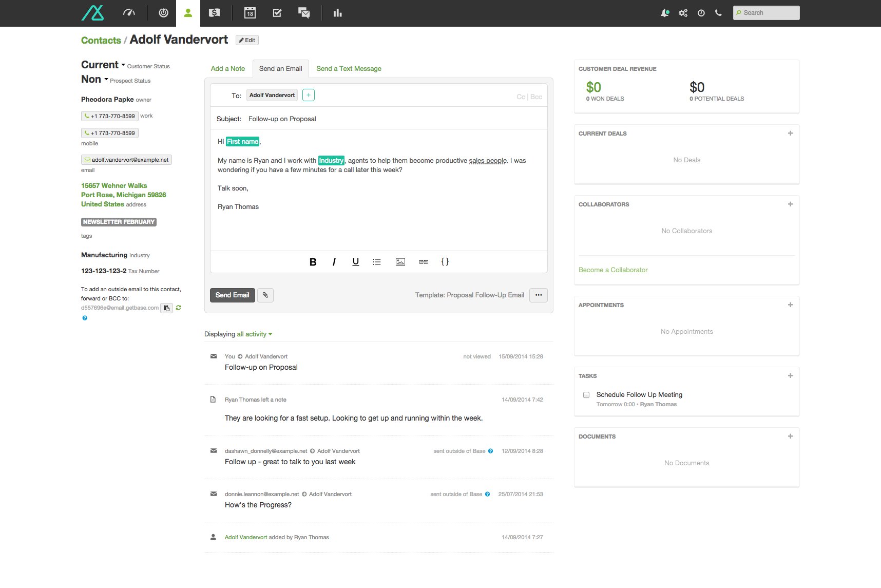Image resolution: width=881 pixels, height=588 pixels.
Task: Click the Send Email button
Action: point(232,295)
